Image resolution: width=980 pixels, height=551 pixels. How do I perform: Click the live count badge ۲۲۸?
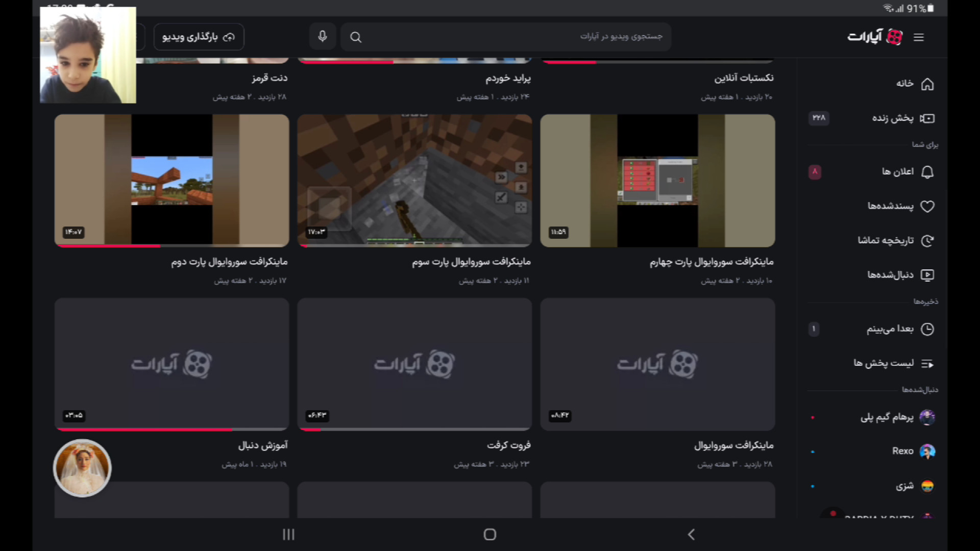click(819, 118)
